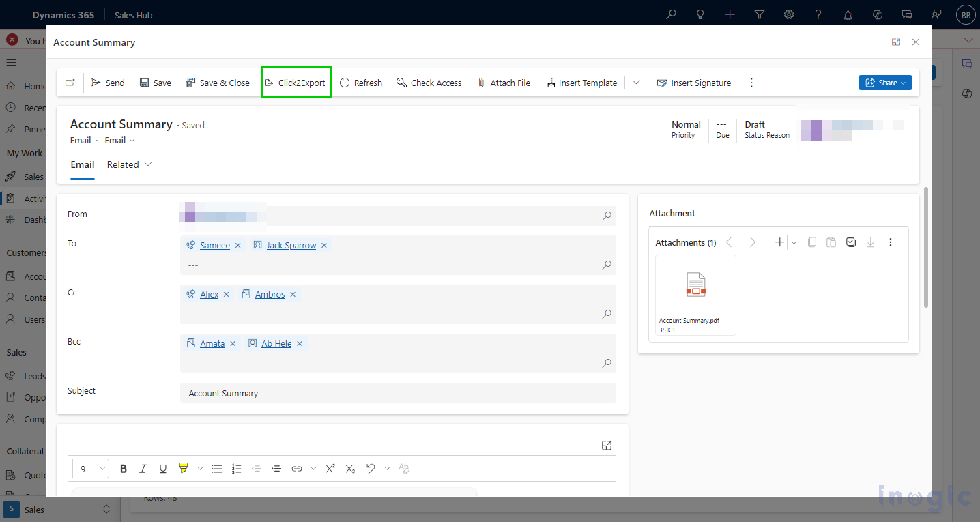Click Insert Signature in toolbar
Viewport: 980px width, 522px height.
pyautogui.click(x=693, y=83)
